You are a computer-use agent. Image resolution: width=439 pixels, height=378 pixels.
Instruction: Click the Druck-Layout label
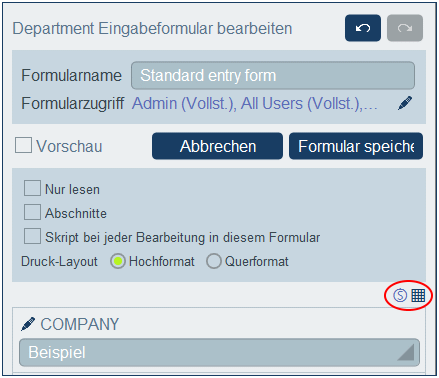pyautogui.click(x=59, y=262)
